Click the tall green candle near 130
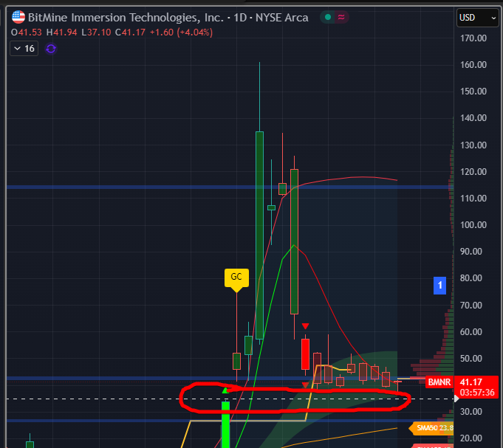Viewport: 503px width, 448px height. [259, 235]
